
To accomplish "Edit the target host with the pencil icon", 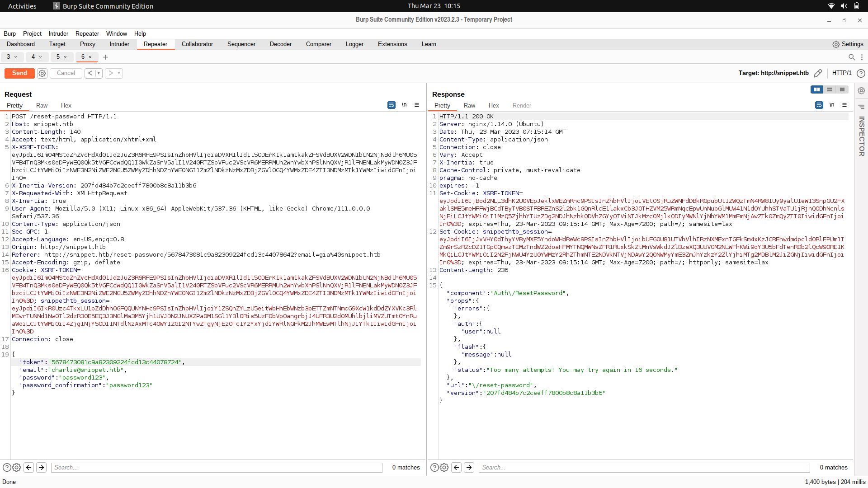I will 819,73.
